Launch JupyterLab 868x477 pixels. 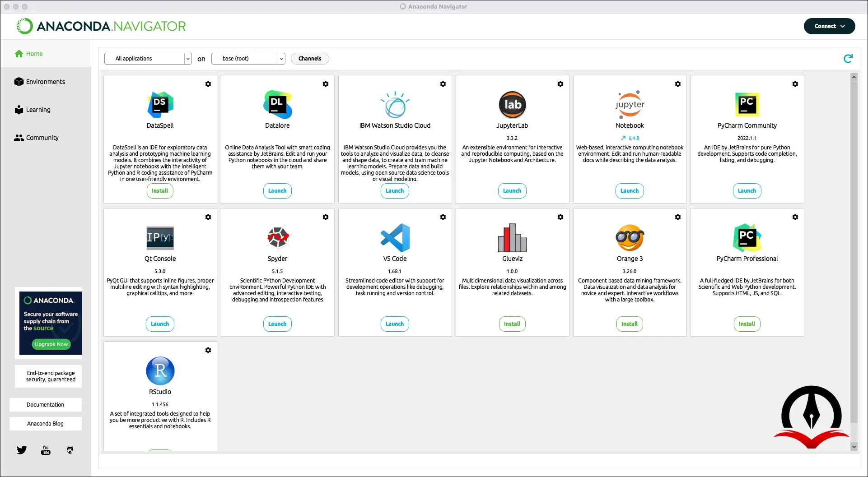[x=512, y=191]
